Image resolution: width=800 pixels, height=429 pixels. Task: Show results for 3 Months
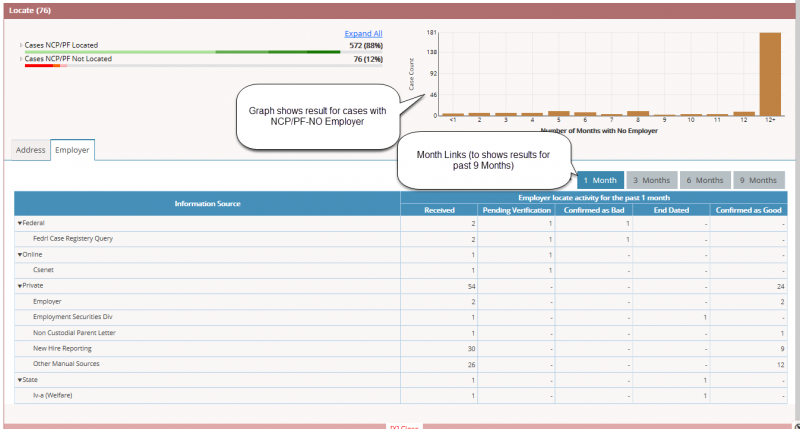coord(652,180)
